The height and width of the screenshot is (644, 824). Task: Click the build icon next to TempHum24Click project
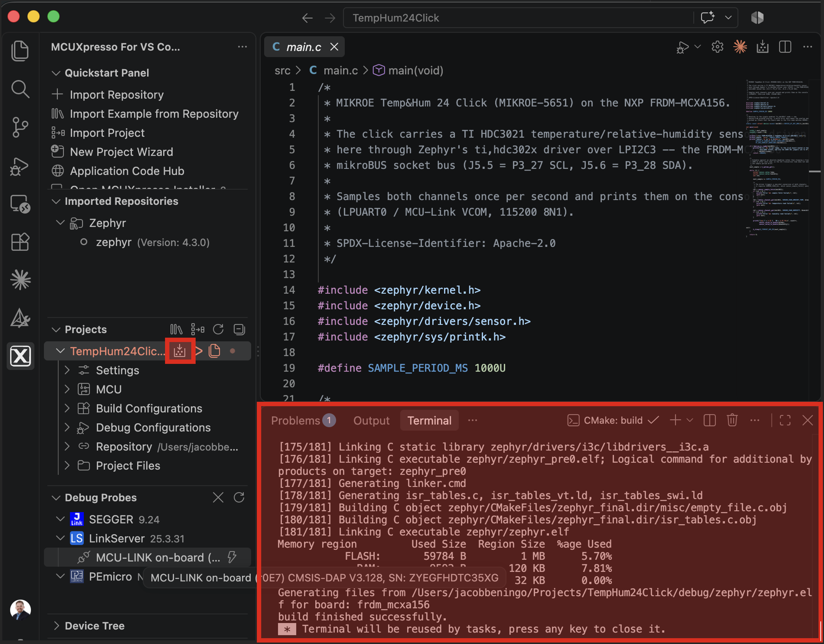(x=180, y=351)
